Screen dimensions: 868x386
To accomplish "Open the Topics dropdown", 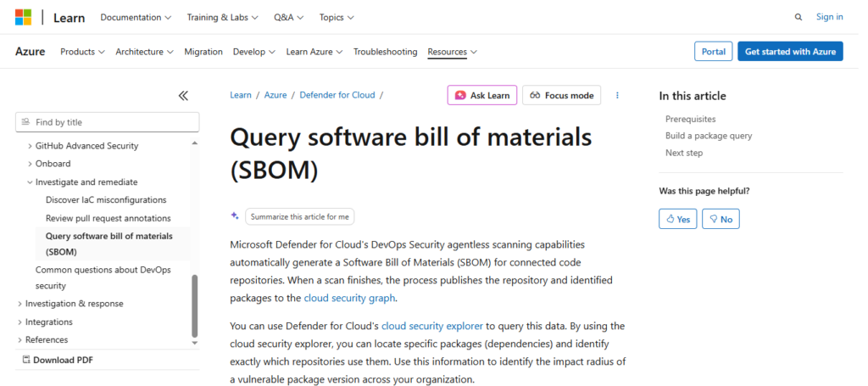I will point(337,17).
